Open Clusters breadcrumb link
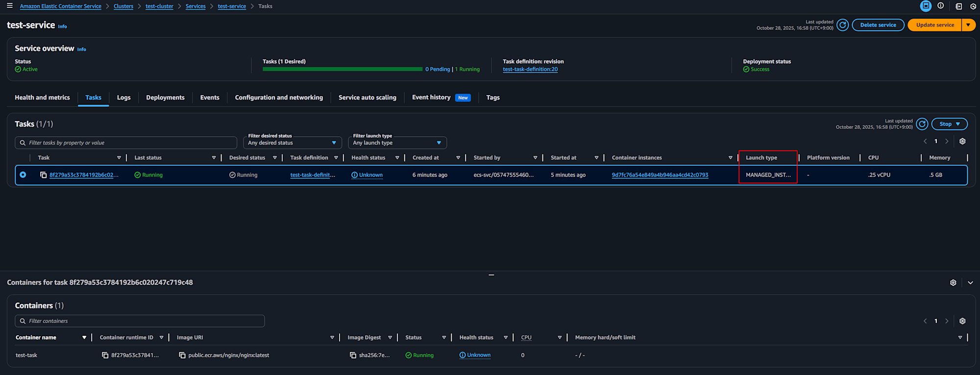Viewport: 980px width, 375px height. pyautogui.click(x=123, y=6)
